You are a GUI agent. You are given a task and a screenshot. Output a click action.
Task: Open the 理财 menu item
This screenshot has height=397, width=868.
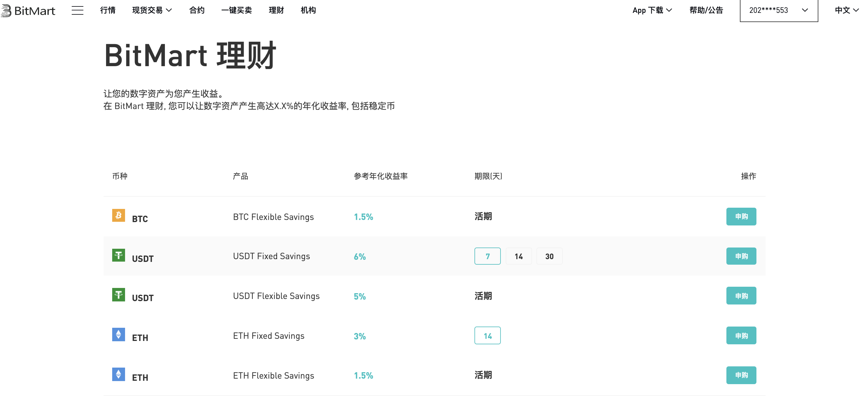click(276, 10)
